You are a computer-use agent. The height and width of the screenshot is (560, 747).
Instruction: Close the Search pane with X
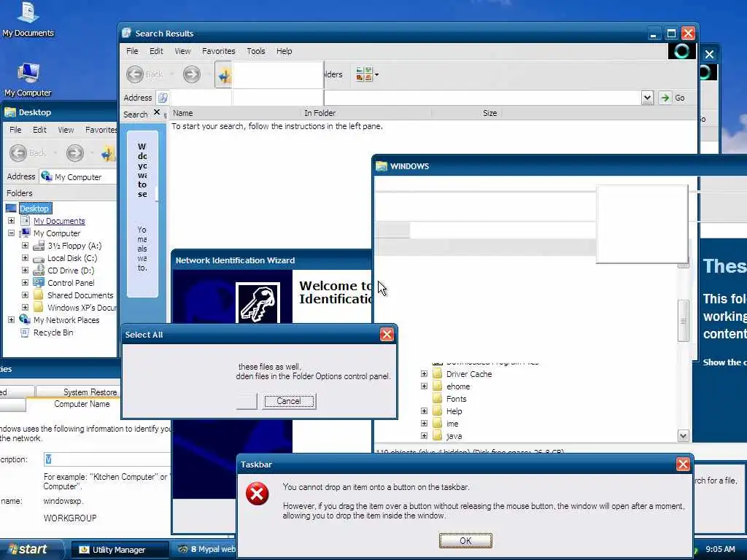(x=157, y=113)
